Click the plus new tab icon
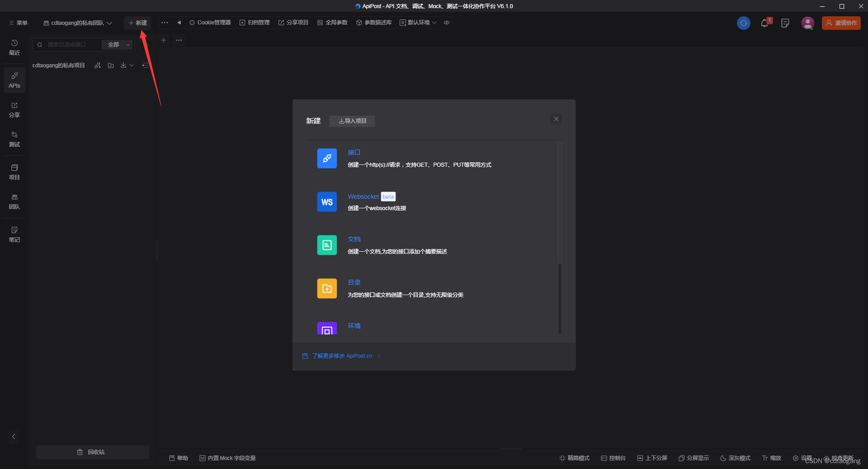This screenshot has width=868, height=469. tap(164, 40)
